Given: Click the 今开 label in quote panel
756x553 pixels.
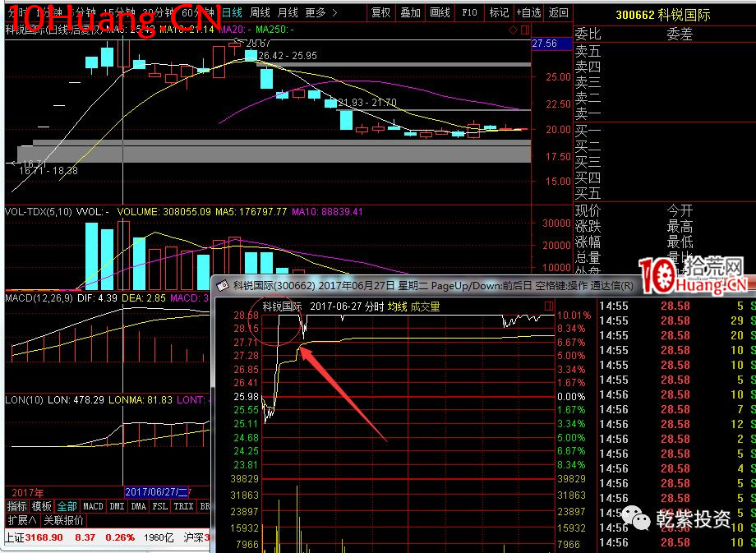Looking at the screenshot, I should pos(680,210).
